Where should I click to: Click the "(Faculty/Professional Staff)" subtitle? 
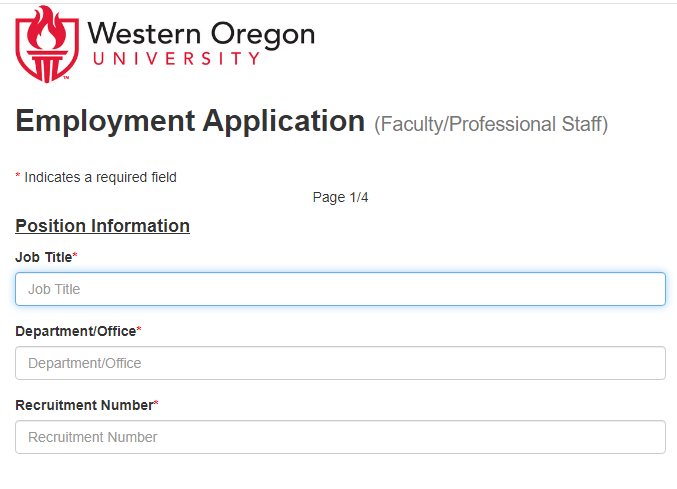click(491, 125)
